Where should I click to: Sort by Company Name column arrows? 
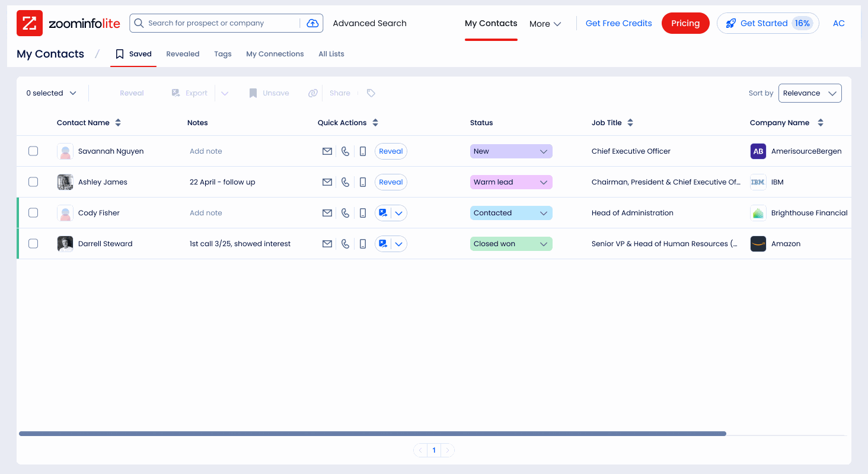pyautogui.click(x=821, y=123)
